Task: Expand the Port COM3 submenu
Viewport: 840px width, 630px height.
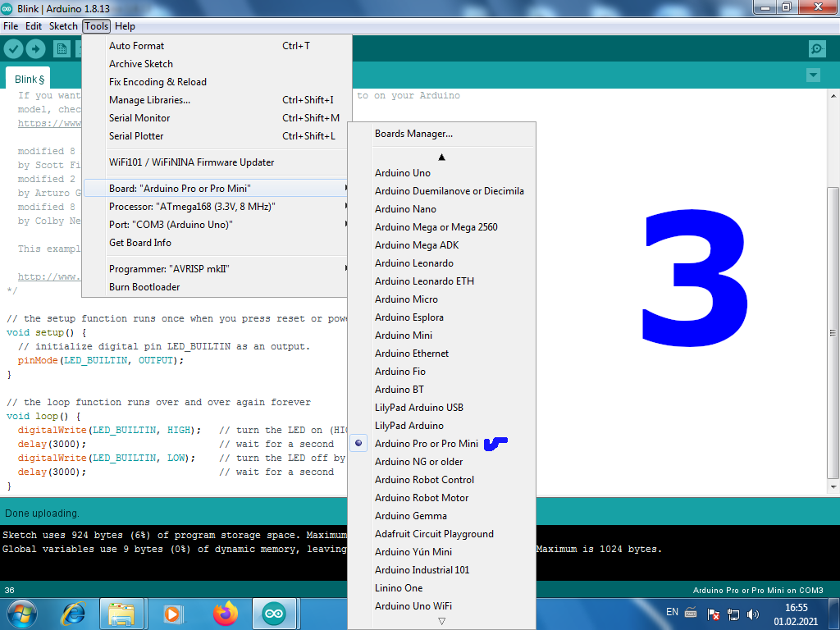Action: tap(217, 225)
